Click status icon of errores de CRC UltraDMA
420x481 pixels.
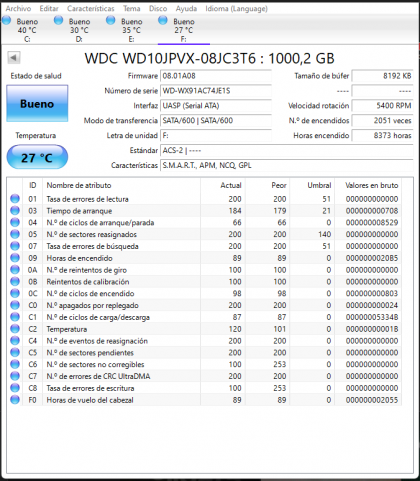click(x=15, y=376)
